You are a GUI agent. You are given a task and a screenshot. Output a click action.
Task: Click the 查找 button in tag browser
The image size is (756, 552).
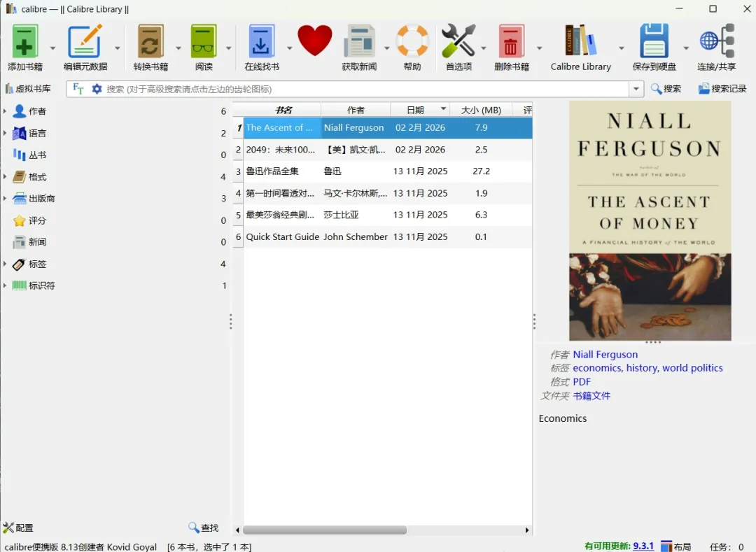[204, 528]
